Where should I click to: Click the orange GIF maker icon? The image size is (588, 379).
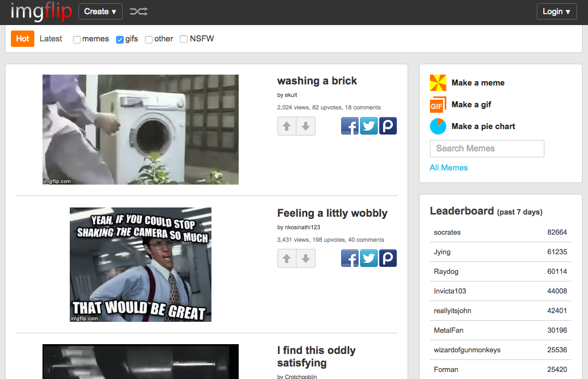click(438, 105)
